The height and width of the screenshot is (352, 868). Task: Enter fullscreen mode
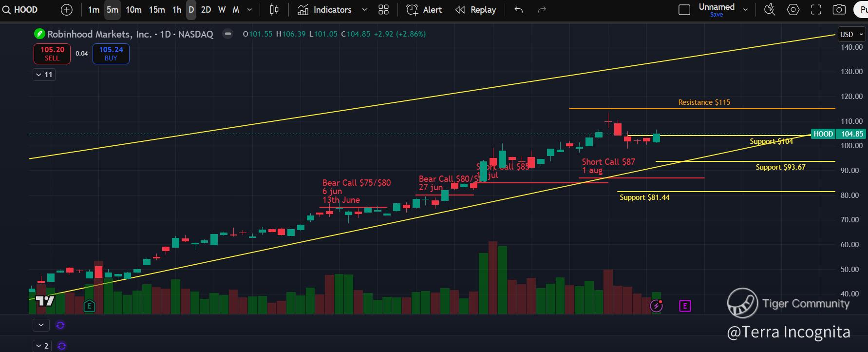pyautogui.click(x=816, y=10)
